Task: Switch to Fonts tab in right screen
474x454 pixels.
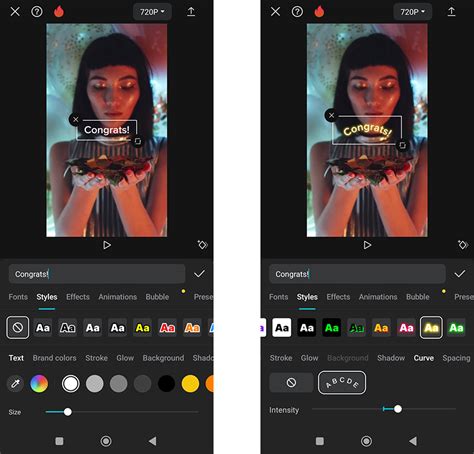Action: point(278,297)
